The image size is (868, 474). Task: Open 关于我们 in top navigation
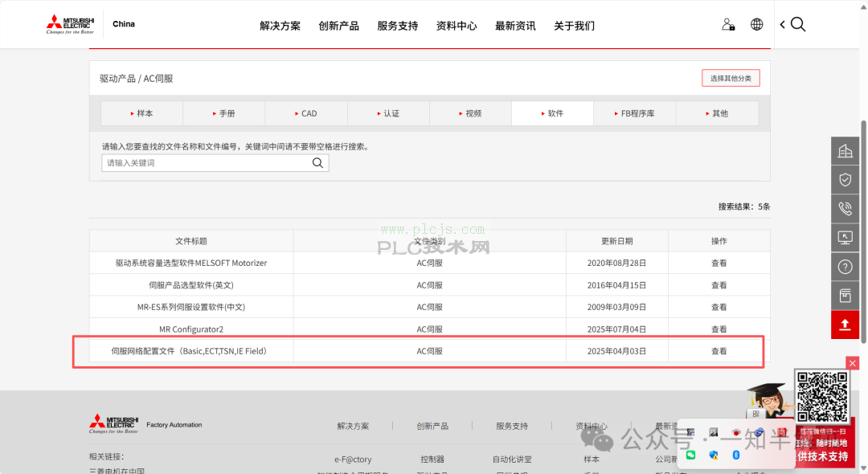[575, 26]
